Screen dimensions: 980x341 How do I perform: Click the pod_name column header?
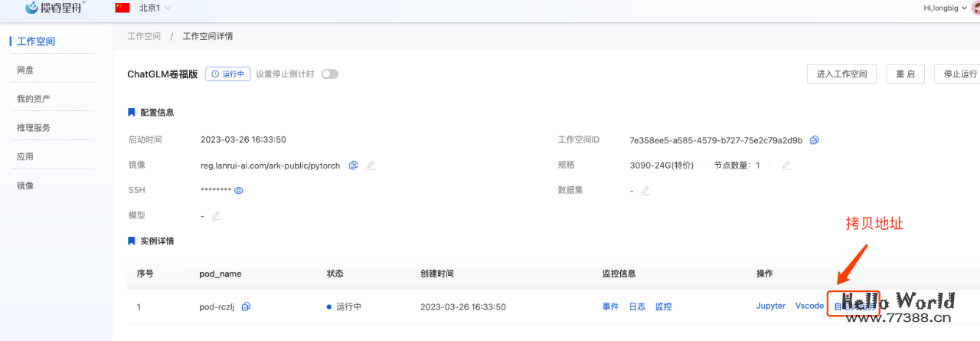pos(220,274)
